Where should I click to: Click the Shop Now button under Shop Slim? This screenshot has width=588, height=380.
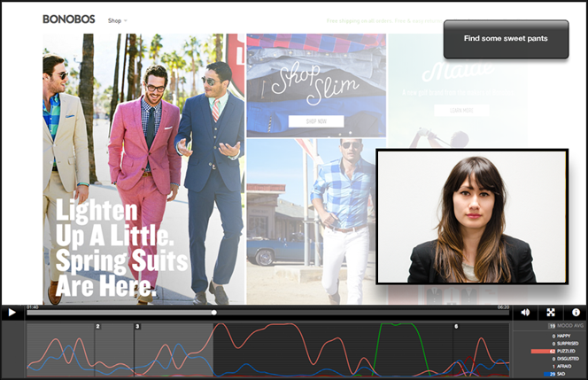pyautogui.click(x=316, y=121)
